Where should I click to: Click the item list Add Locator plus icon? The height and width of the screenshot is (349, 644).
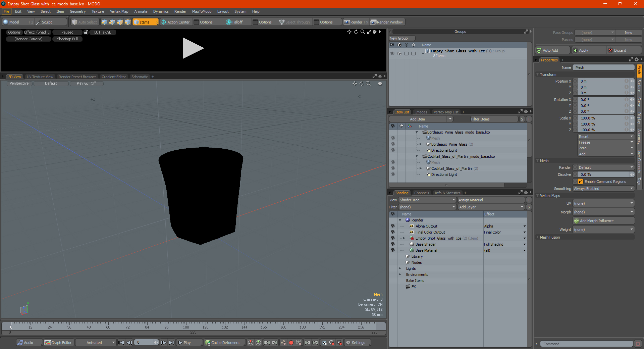[401, 126]
